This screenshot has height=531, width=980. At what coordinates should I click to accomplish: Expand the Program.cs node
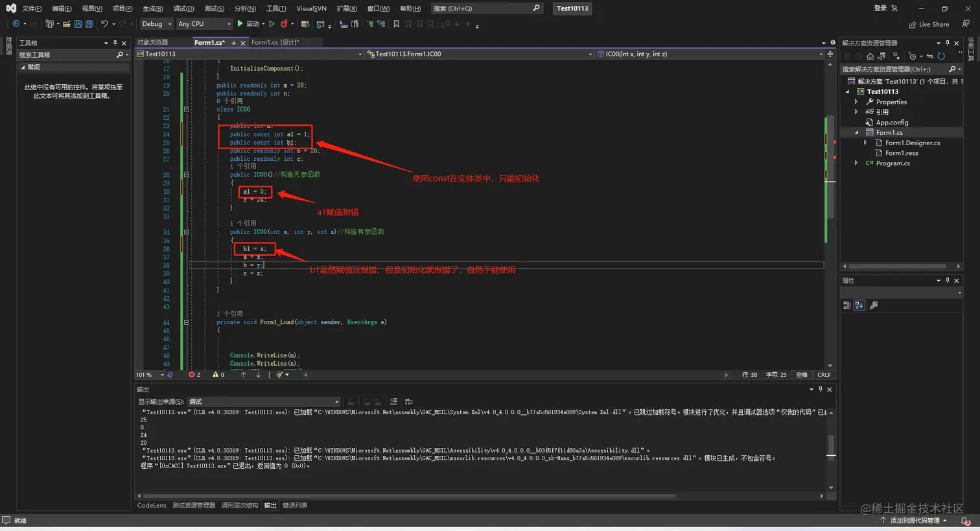point(856,163)
